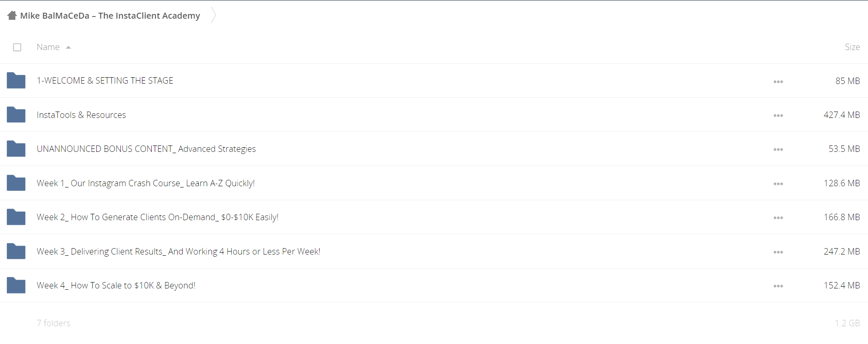Screen dimensions: 868x344
Task: Click the InstaTools & Resources folder icon
Action: point(16,115)
